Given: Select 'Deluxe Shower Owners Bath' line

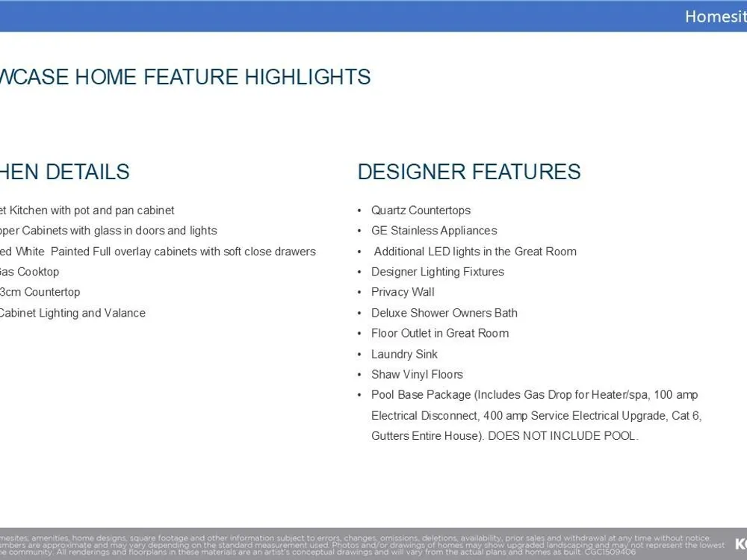Looking at the screenshot, I should click(444, 313).
